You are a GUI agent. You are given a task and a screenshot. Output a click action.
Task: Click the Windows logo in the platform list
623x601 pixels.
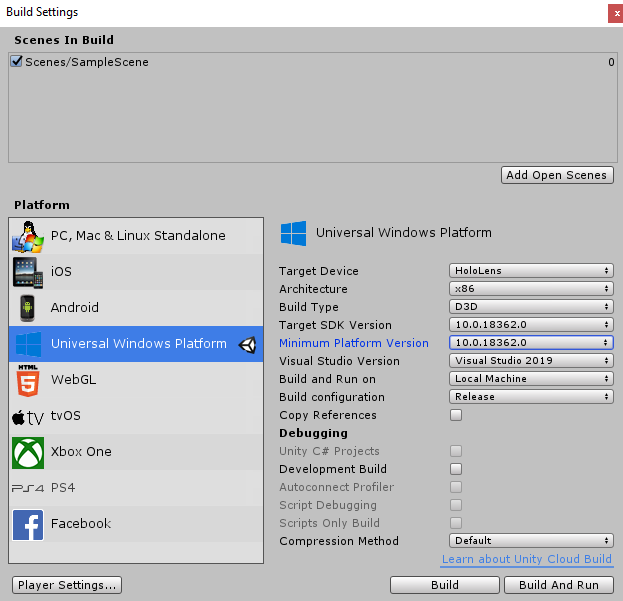pos(28,344)
